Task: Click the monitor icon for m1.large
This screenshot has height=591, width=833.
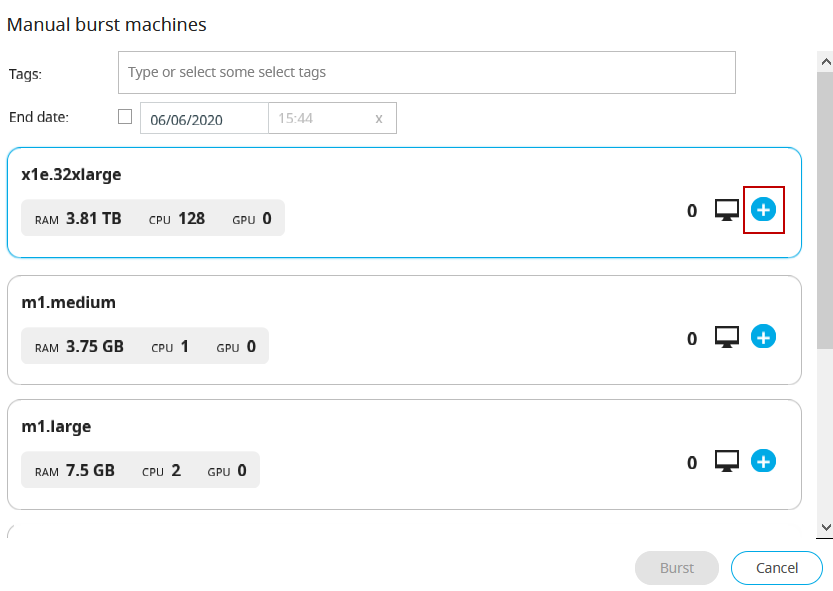Action: (727, 462)
